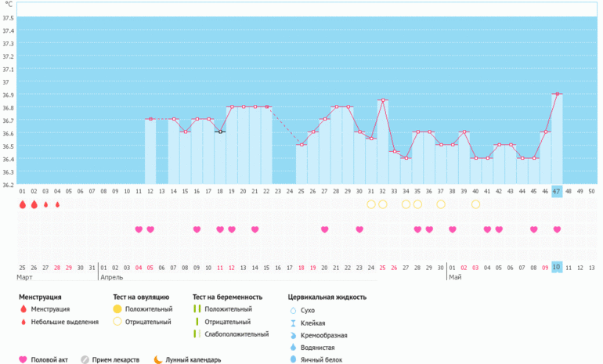
Task: Click the Клейкая cervical fluid icon in legend
Action: tap(293, 323)
